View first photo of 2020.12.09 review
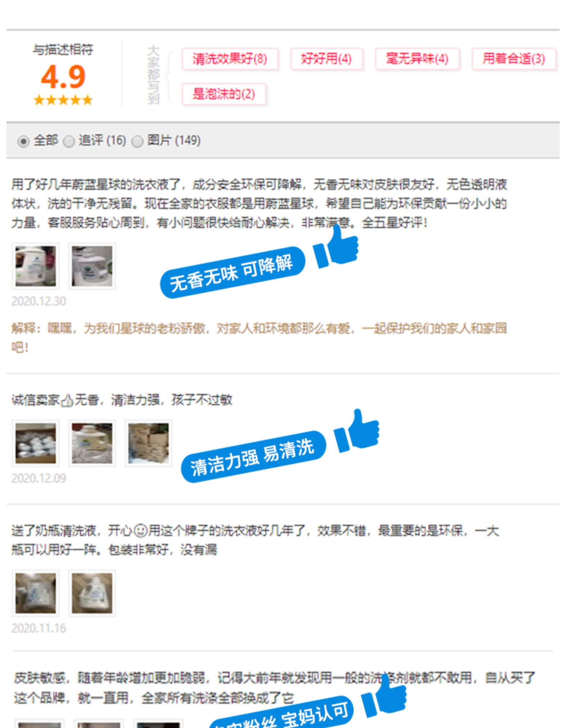 tap(36, 443)
